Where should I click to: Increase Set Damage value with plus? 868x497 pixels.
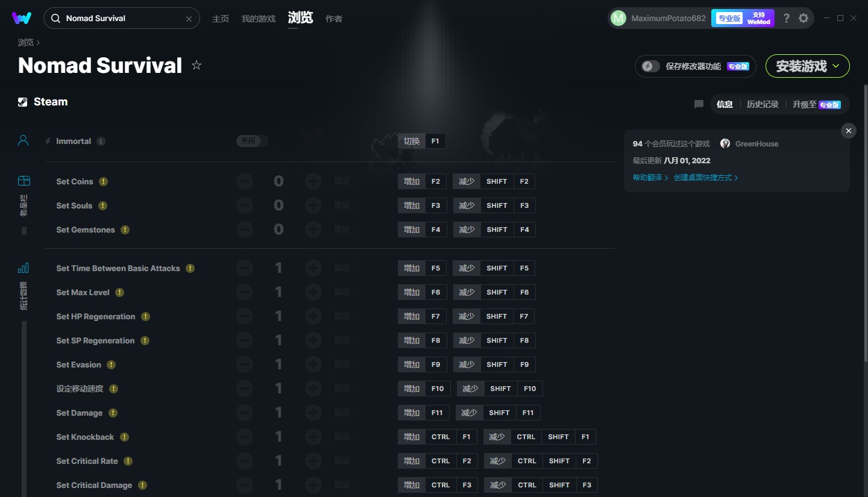pos(313,413)
